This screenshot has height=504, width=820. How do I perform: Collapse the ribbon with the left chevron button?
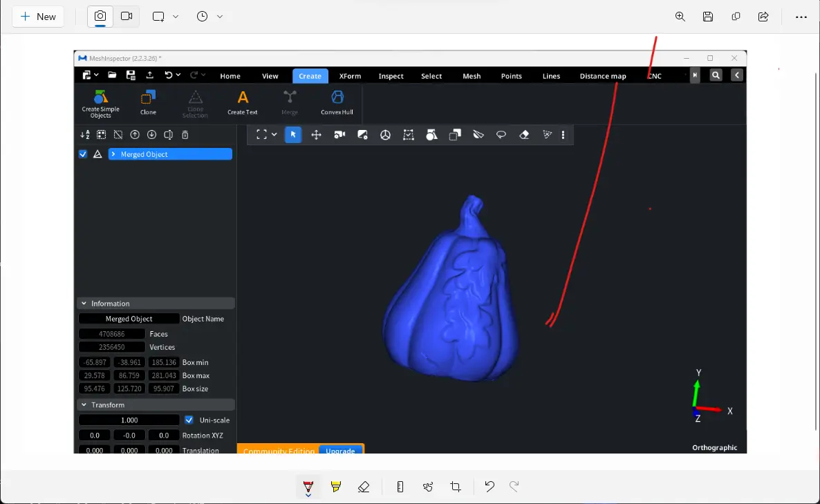point(737,75)
